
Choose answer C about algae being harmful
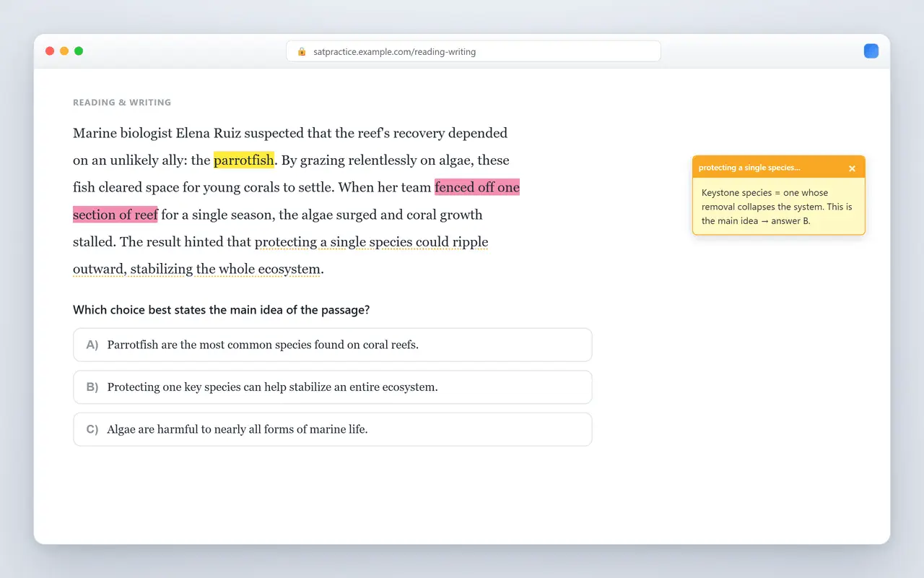point(333,429)
